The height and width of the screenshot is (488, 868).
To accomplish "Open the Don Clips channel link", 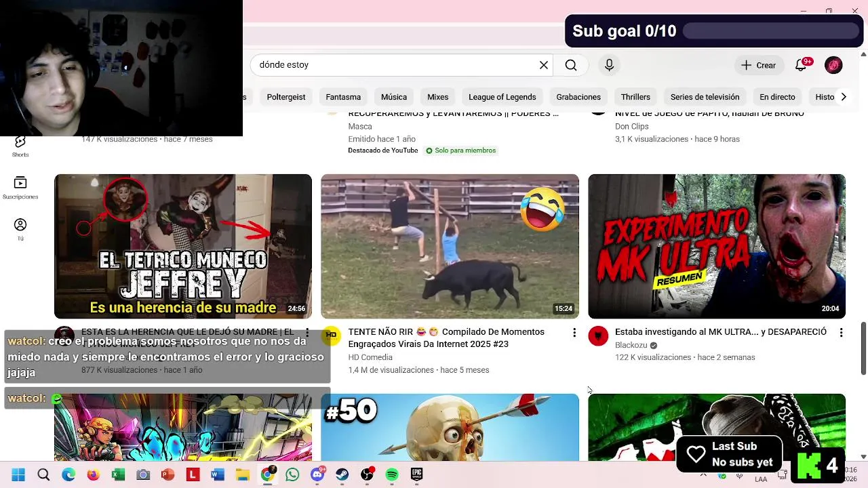I will [632, 126].
